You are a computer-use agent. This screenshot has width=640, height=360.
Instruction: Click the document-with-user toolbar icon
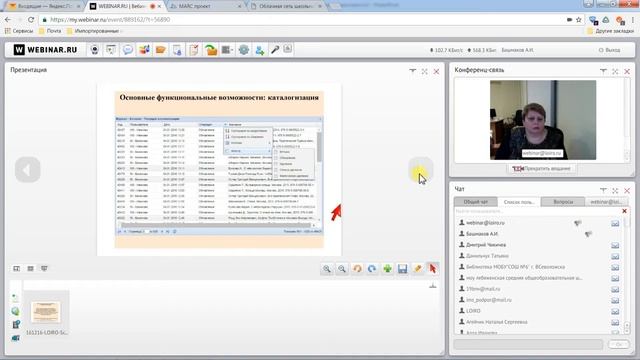click(177, 50)
